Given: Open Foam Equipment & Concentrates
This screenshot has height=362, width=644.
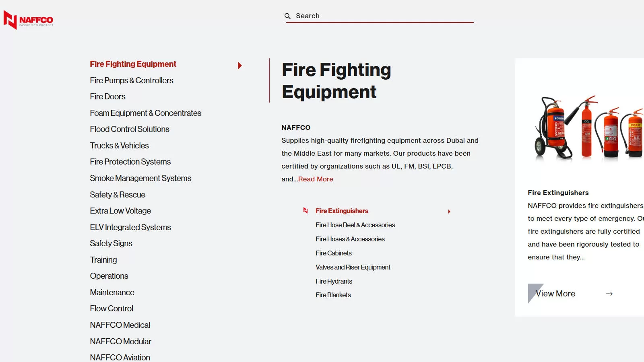Looking at the screenshot, I should pyautogui.click(x=145, y=113).
